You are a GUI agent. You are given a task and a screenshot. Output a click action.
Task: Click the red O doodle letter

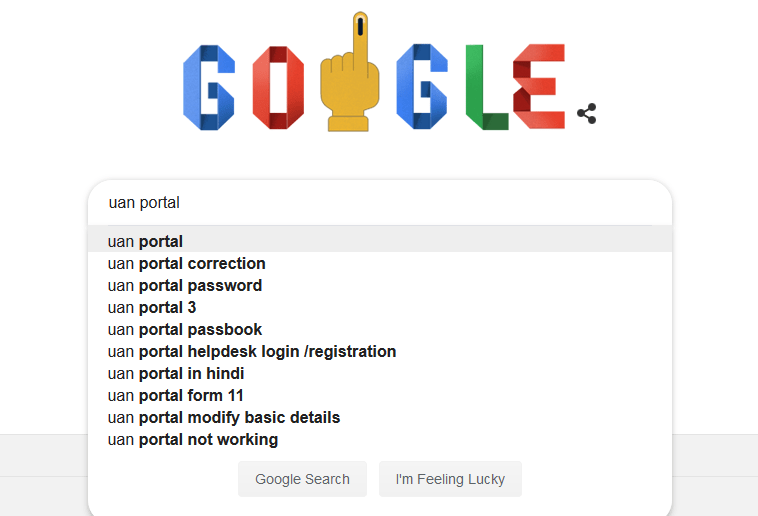point(278,88)
